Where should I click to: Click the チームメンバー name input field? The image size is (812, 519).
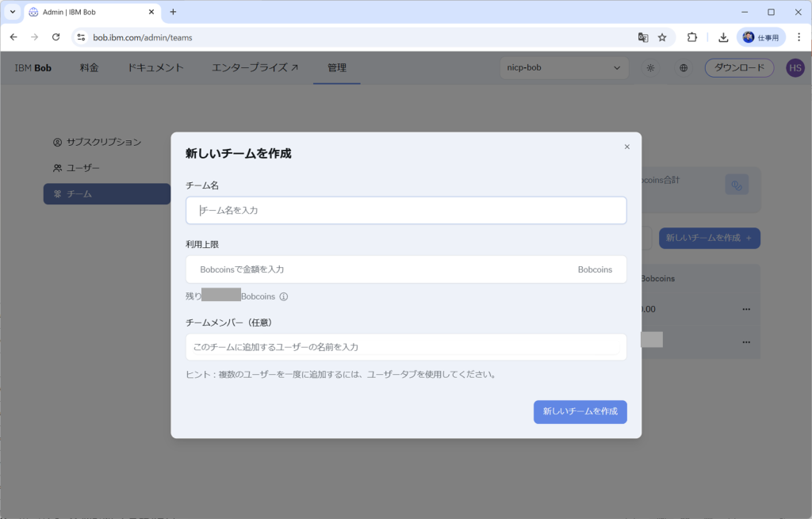(x=406, y=347)
